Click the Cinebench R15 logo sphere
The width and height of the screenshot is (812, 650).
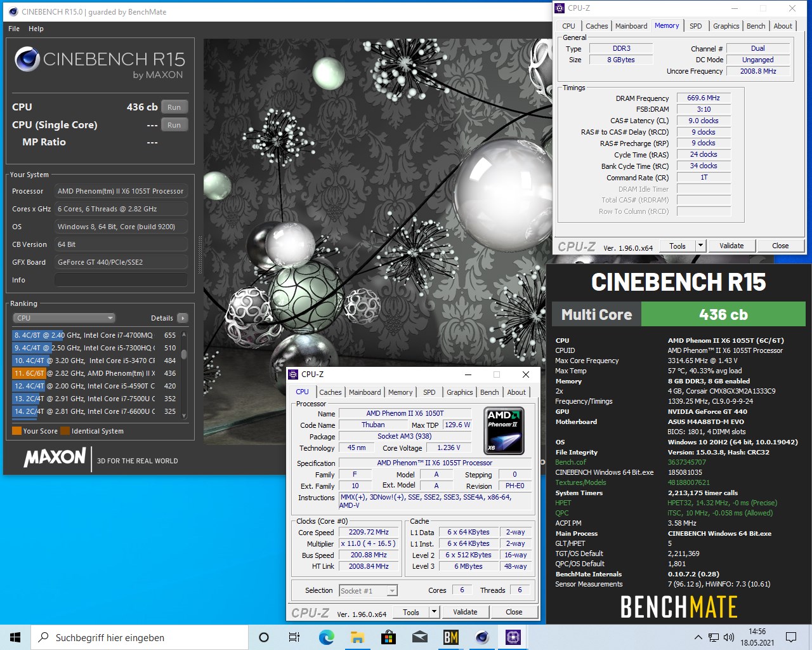tap(27, 60)
